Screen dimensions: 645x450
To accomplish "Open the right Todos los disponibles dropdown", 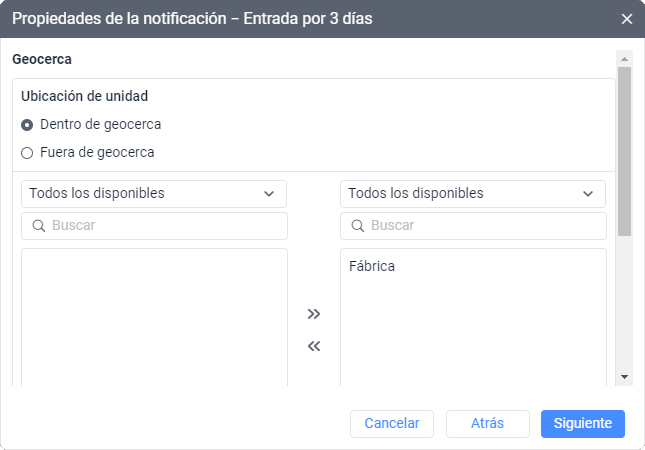I will point(472,193).
